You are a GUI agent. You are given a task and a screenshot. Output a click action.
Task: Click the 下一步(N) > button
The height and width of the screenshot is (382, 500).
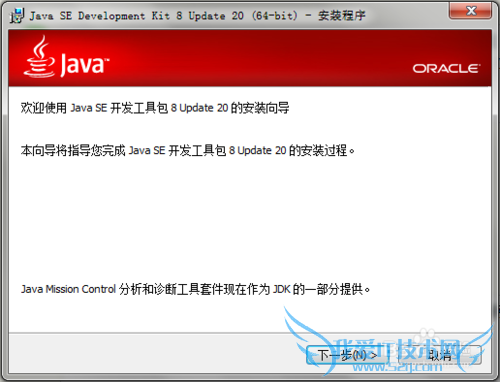[347, 355]
